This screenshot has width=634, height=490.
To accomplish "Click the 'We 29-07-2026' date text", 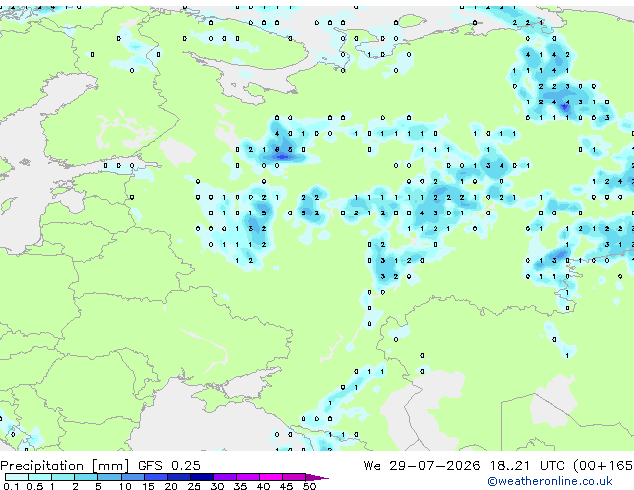I will point(422,466).
